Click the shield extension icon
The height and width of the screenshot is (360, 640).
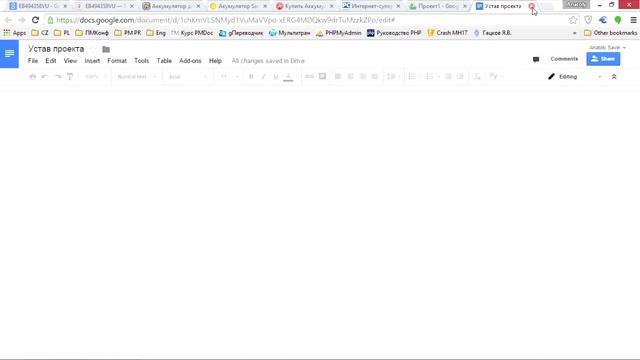tap(588, 20)
